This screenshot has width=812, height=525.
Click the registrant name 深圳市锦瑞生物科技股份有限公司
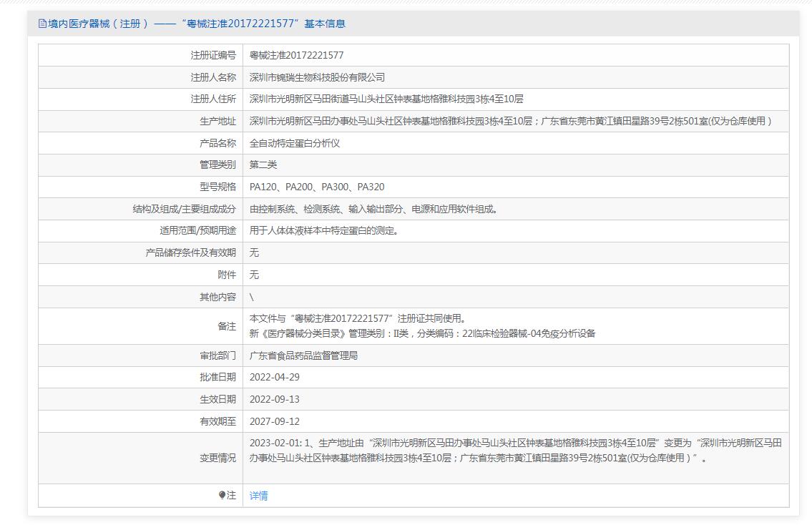click(x=317, y=77)
